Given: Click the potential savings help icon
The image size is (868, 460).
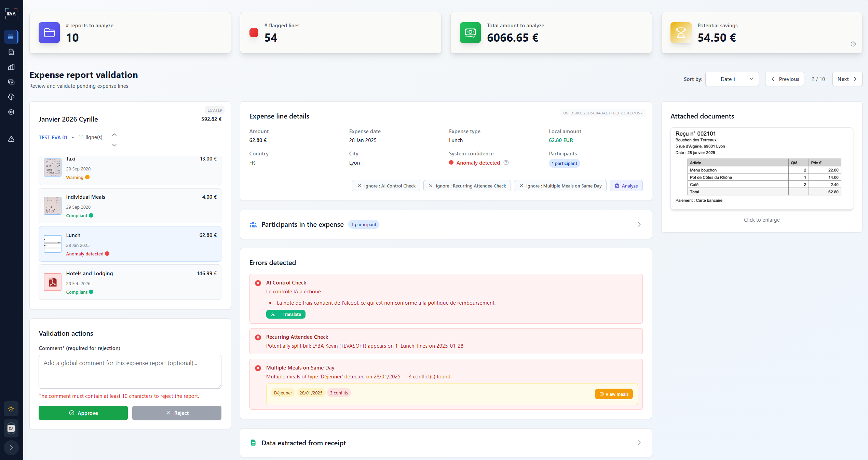Looking at the screenshot, I should coord(853,44).
